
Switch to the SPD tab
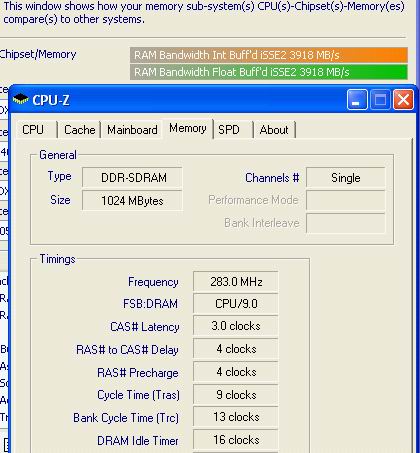pos(233,130)
